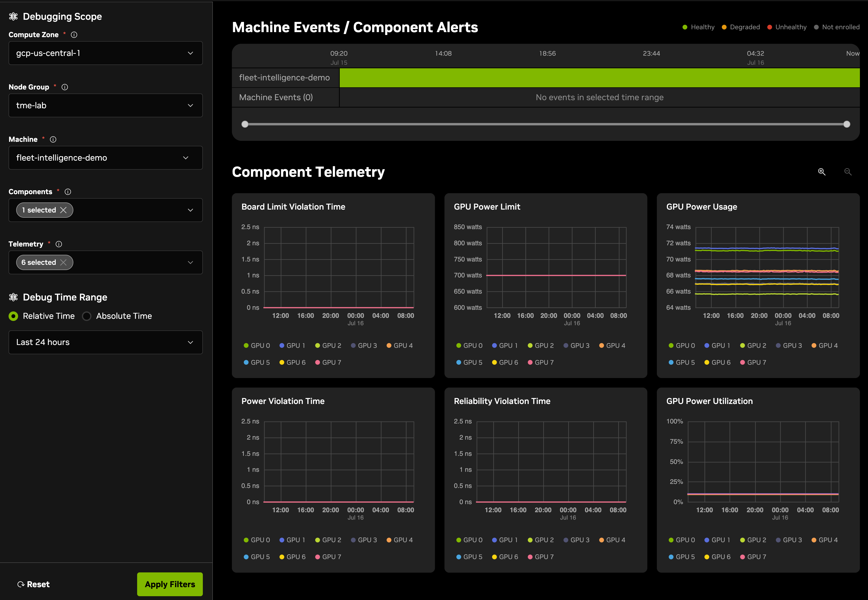The width and height of the screenshot is (868, 600).
Task: Toggle GPU 1 in GPU Power Utilization legend
Action: click(x=717, y=540)
